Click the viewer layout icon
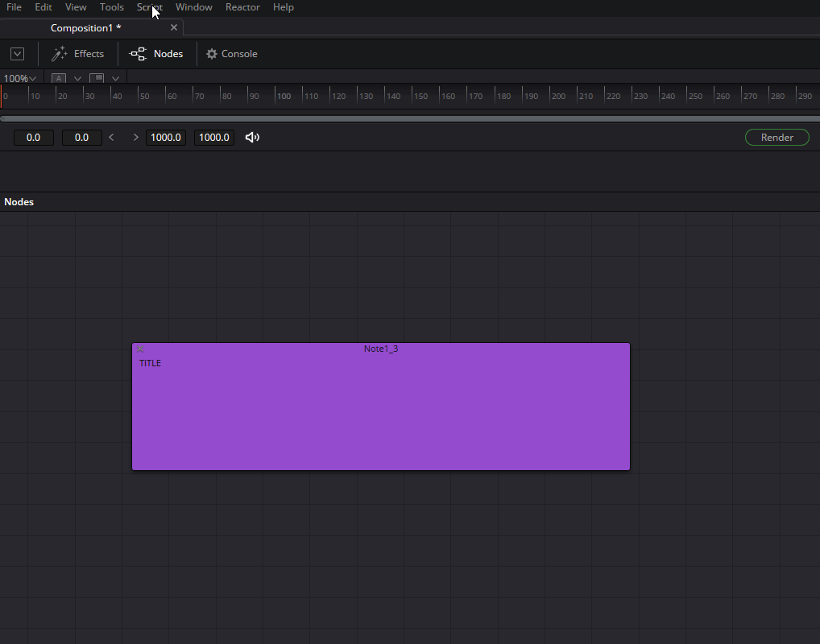This screenshot has width=820, height=644. (97, 78)
